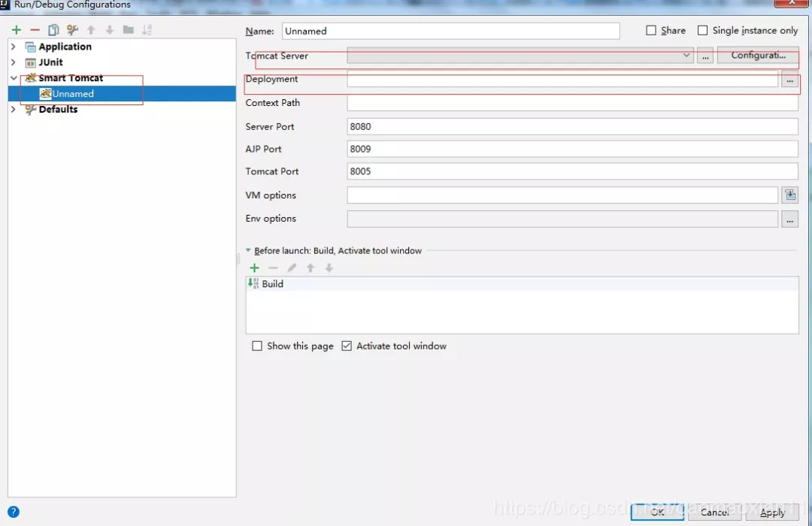Open the help question mark icon
812x526 pixels.
tap(14, 512)
